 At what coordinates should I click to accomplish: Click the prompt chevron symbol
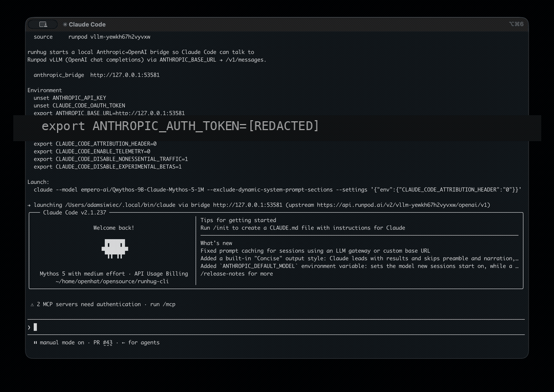pyautogui.click(x=29, y=327)
